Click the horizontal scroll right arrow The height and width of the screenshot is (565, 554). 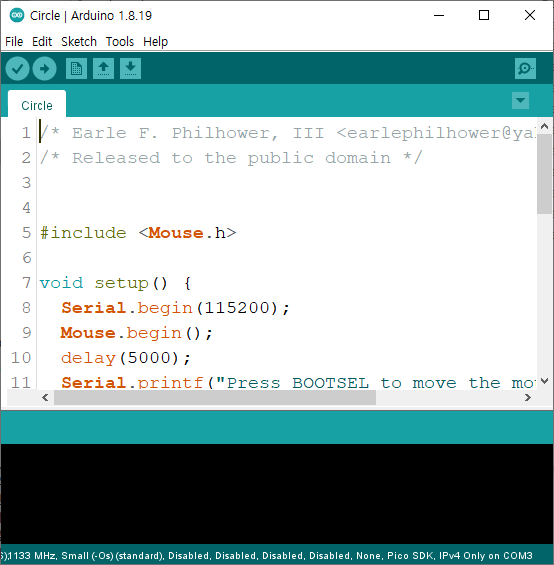(x=528, y=397)
